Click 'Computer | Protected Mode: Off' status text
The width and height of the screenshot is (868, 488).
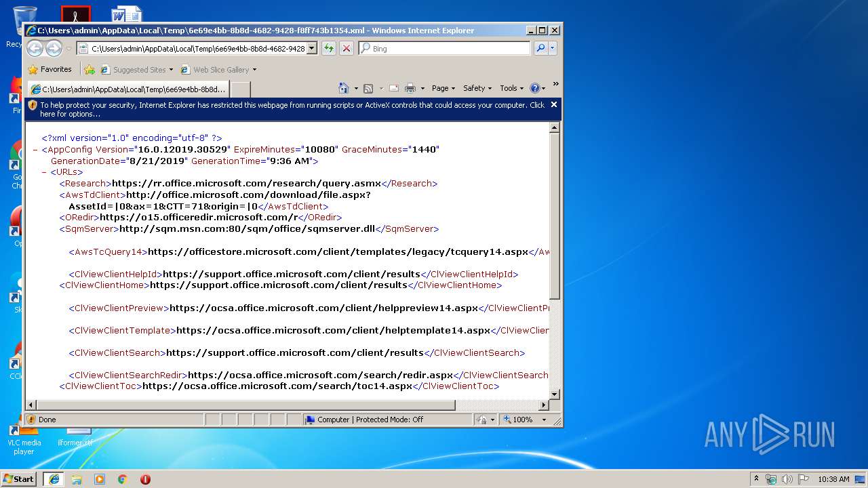click(x=370, y=420)
